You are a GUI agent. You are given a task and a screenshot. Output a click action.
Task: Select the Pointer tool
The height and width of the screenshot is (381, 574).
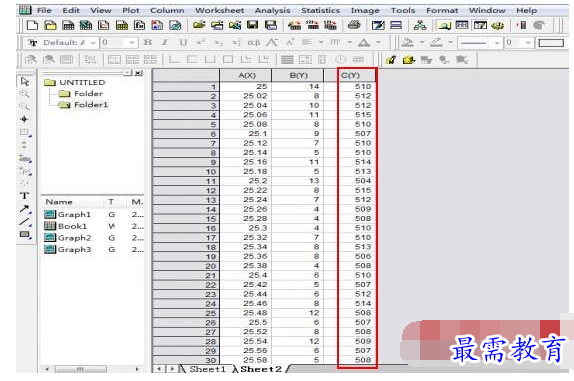coord(25,81)
